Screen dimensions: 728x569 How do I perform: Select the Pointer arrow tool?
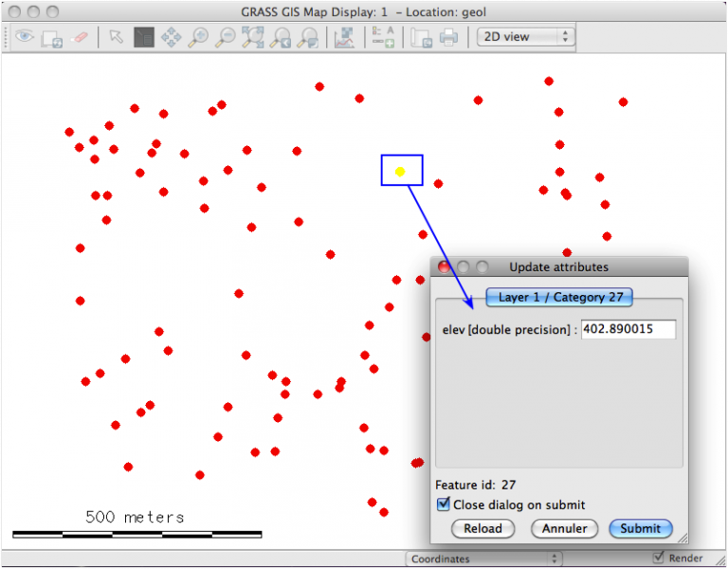pos(116,37)
